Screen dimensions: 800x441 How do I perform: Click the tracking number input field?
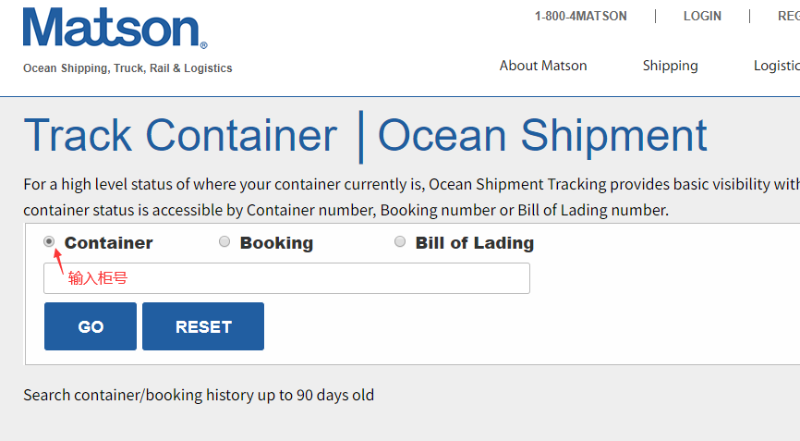pos(287,278)
